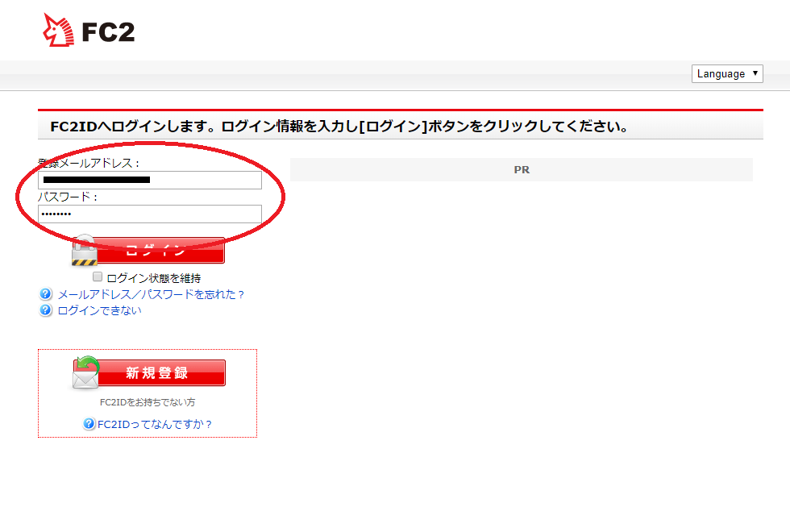Image resolution: width=790 pixels, height=532 pixels.
Task: Click the FC2IDをお持ちでない方 text
Action: tap(148, 402)
